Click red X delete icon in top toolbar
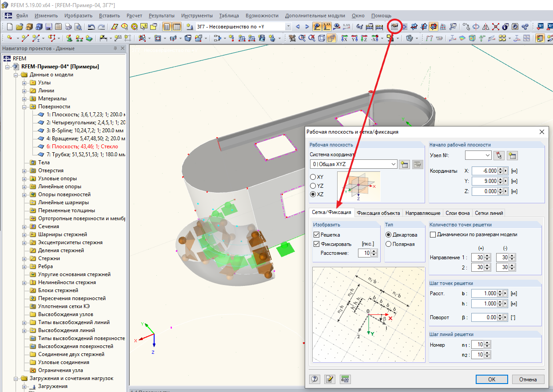Screen dimensions: 553x392 pos(496,27)
